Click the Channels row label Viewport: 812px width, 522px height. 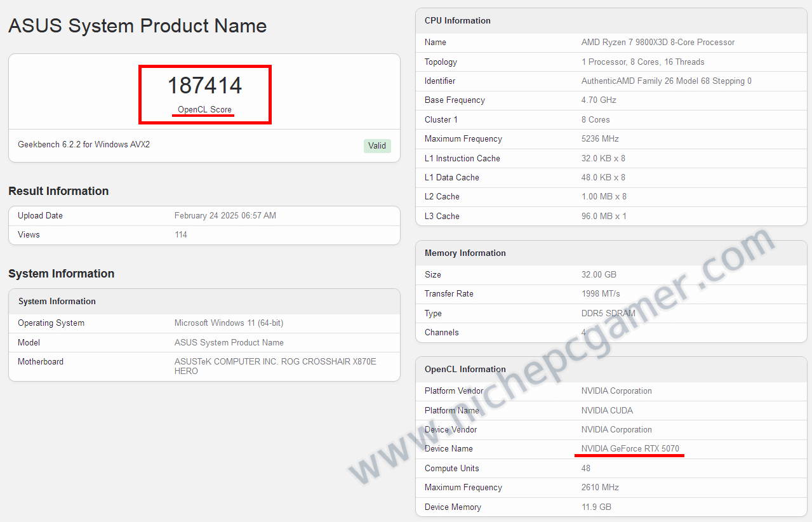tap(441, 332)
